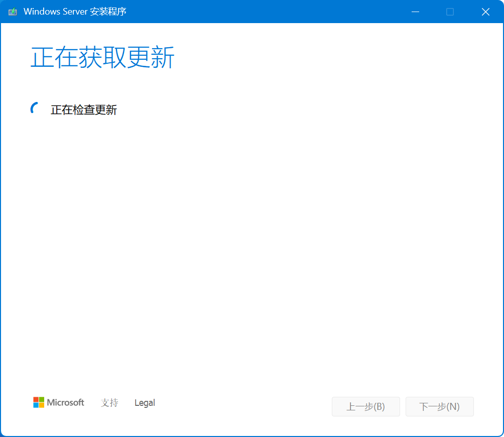Screen dimensions: 504x437
Task: Click the maximize button in the title bar
Action: click(450, 12)
